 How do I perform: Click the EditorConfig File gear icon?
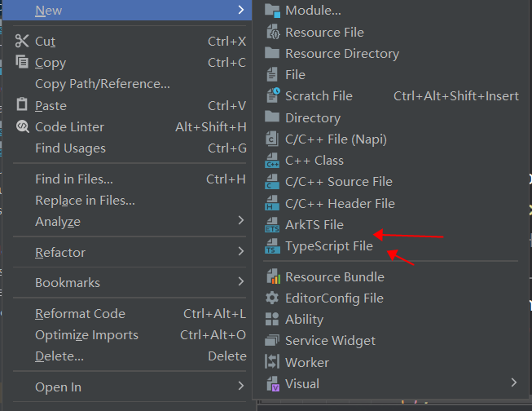click(x=272, y=298)
